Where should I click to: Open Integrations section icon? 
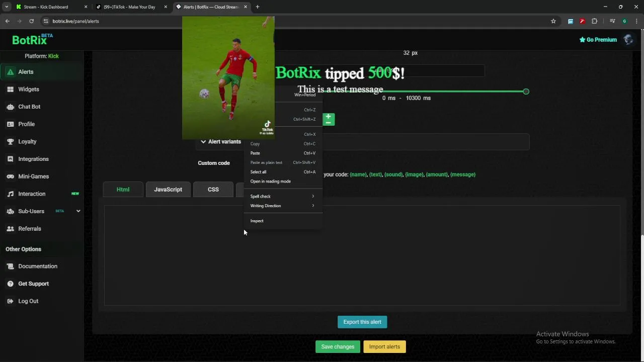[10, 159]
